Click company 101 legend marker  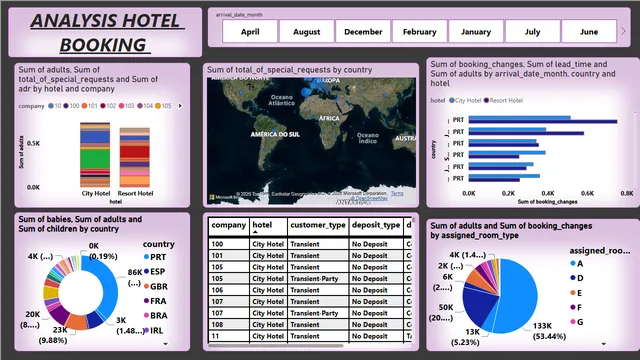[x=84, y=106]
